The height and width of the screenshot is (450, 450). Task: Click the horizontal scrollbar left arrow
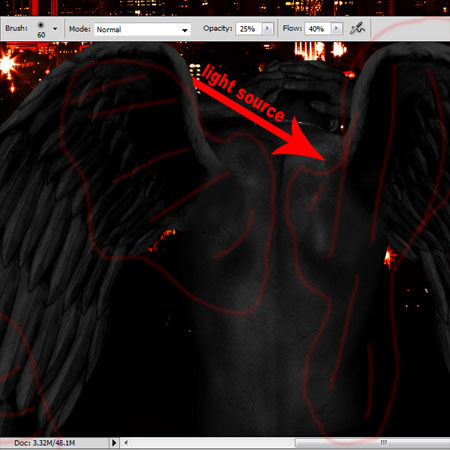pos(126,443)
